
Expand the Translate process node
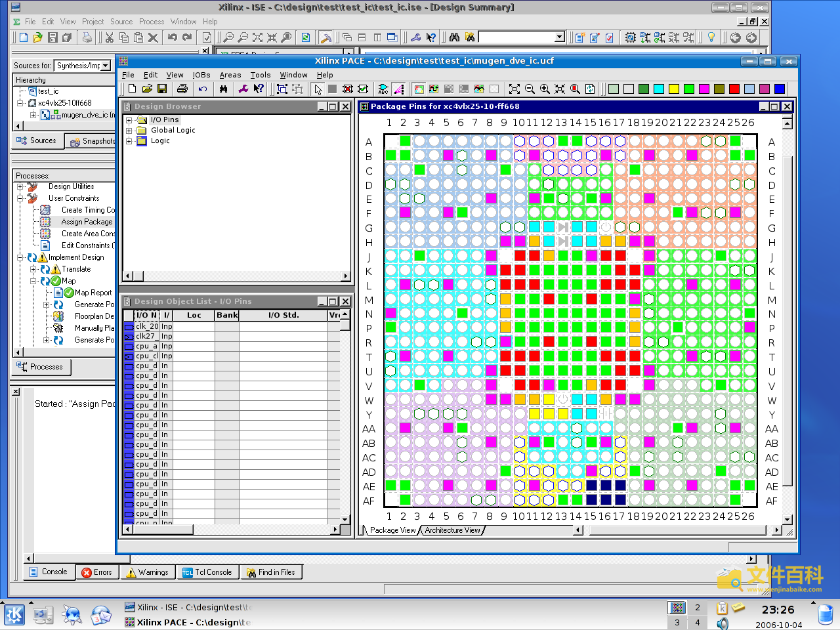pos(33,269)
